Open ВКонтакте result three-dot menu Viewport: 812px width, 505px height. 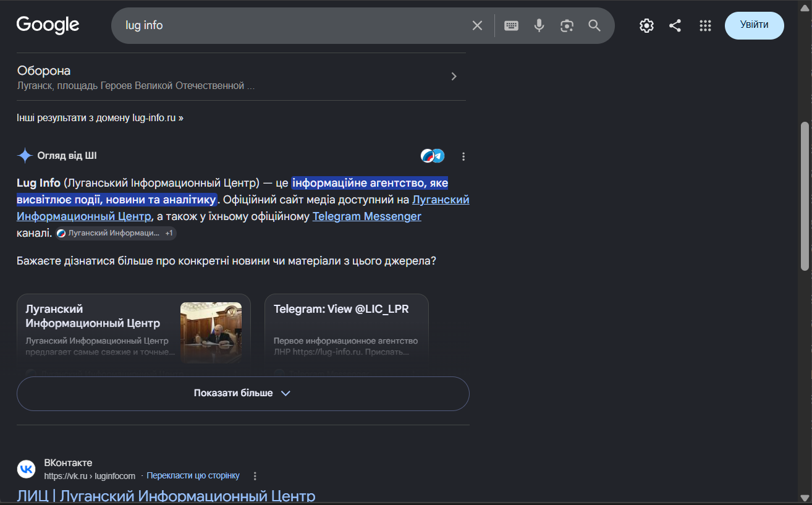click(255, 476)
